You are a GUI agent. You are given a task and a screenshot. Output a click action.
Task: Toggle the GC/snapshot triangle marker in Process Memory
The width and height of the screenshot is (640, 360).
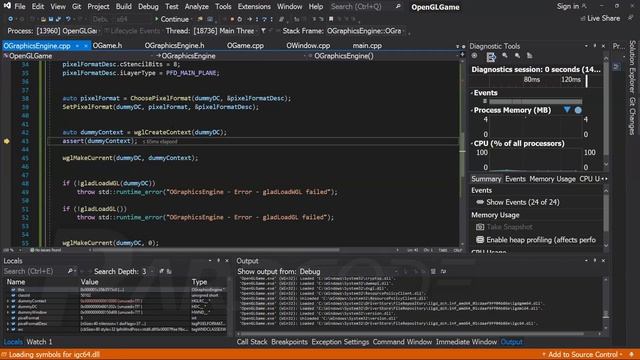pos(567,110)
